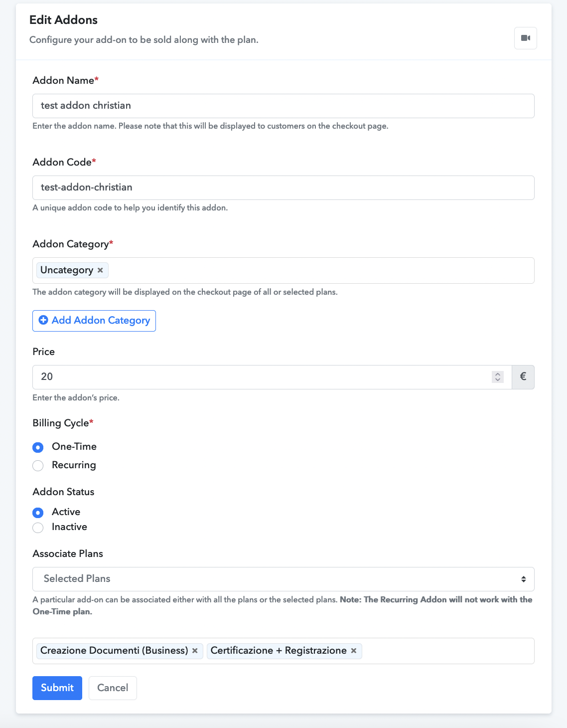Cancel editing the addon
Image resolution: width=567 pixels, height=728 pixels.
coord(113,688)
